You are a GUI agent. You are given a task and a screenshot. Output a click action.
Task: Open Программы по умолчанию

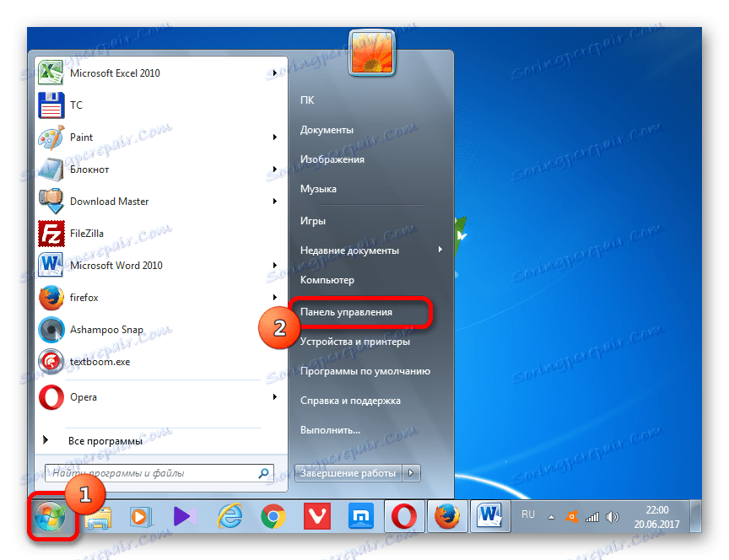pos(365,371)
